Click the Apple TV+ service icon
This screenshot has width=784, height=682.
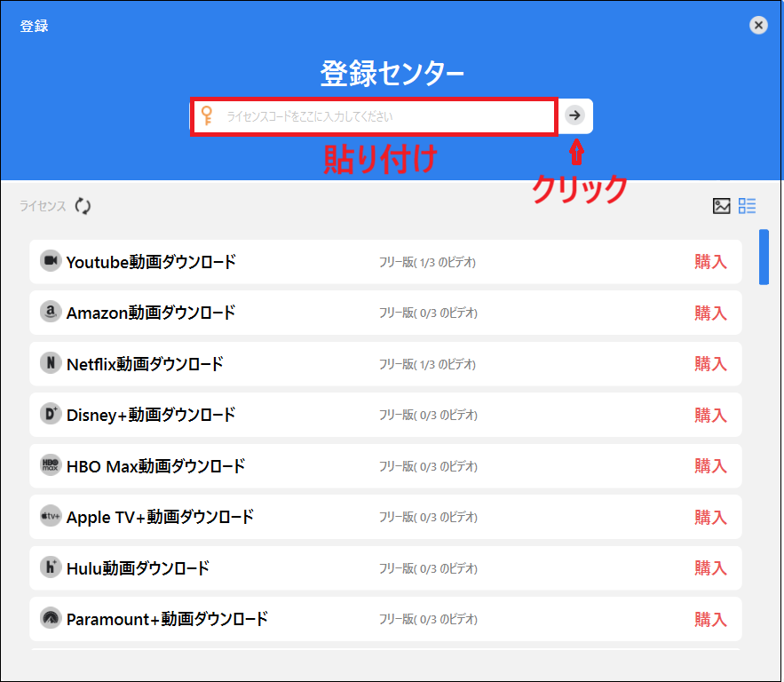51,517
